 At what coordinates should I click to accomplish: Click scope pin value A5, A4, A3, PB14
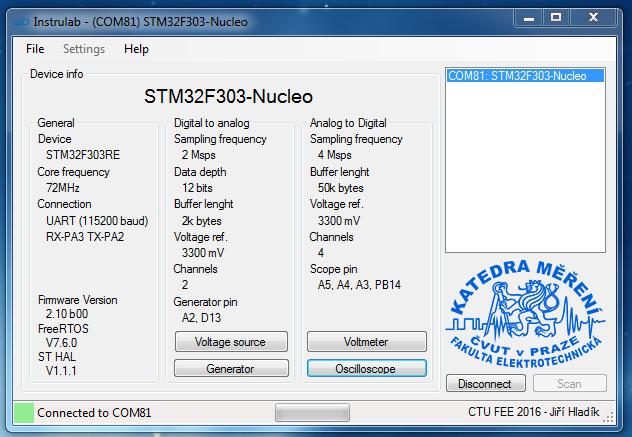coord(359,285)
